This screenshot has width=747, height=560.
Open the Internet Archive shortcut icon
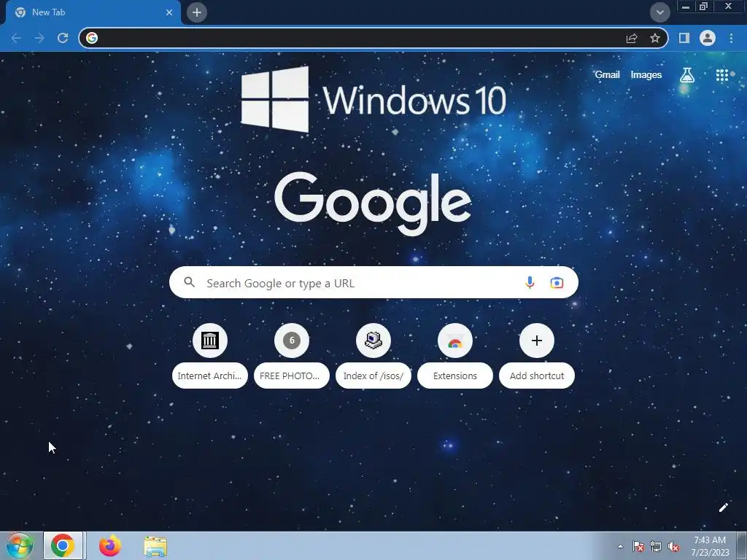pos(209,341)
